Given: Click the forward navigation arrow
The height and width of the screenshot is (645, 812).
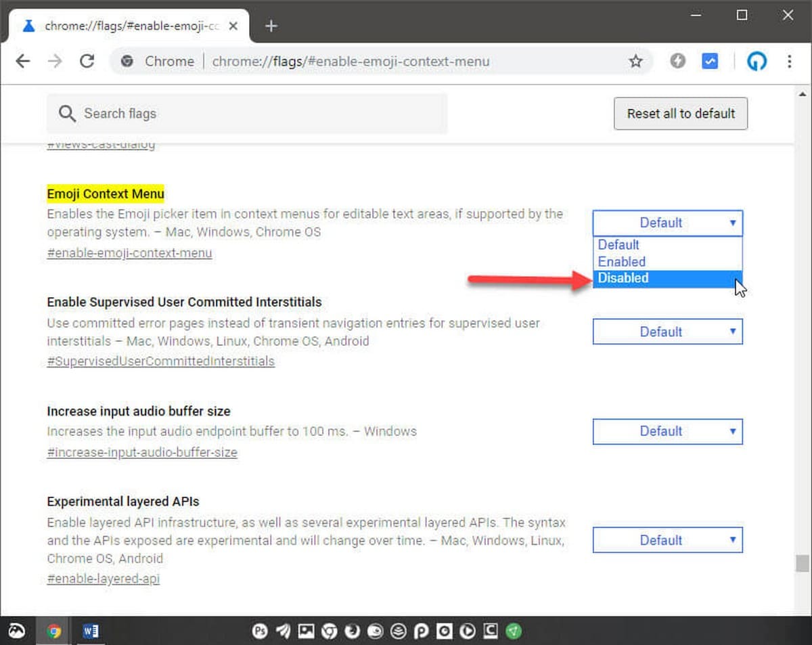Looking at the screenshot, I should click(55, 62).
